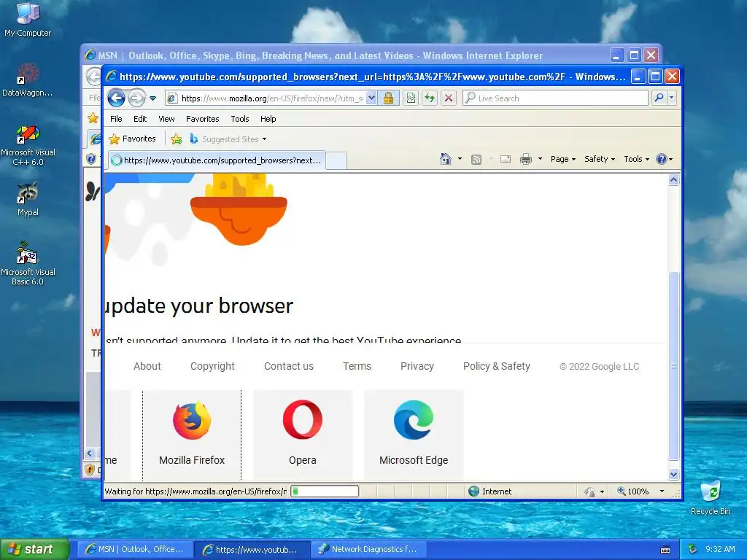Choose the Microsoft Edge browser tile
Viewport: 747px width, 560px height.
[414, 435]
